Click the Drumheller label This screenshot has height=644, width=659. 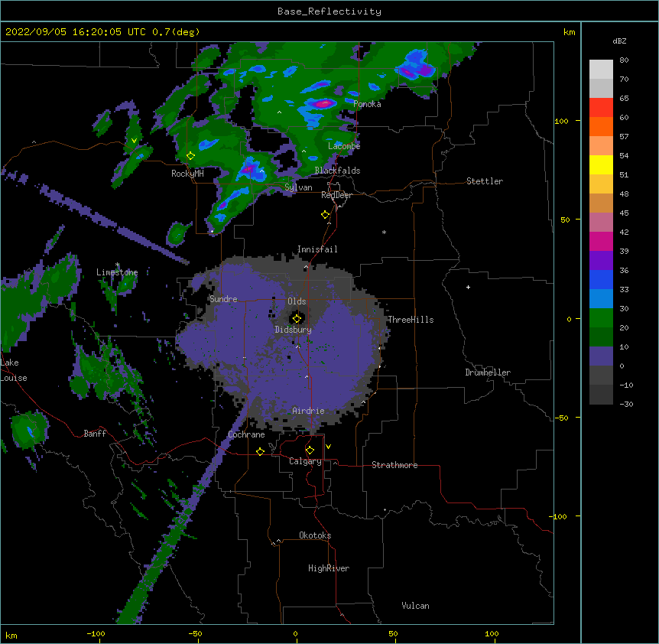click(x=488, y=372)
